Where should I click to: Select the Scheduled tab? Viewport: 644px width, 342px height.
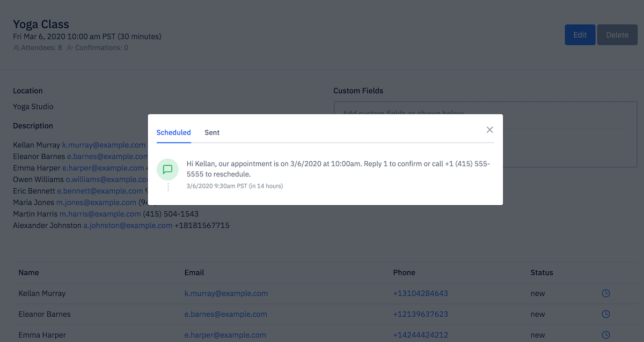point(173,132)
